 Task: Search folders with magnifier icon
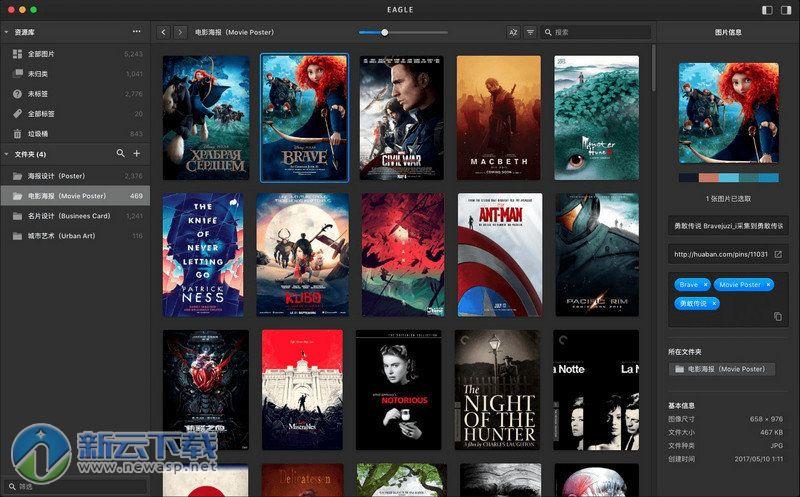click(120, 153)
